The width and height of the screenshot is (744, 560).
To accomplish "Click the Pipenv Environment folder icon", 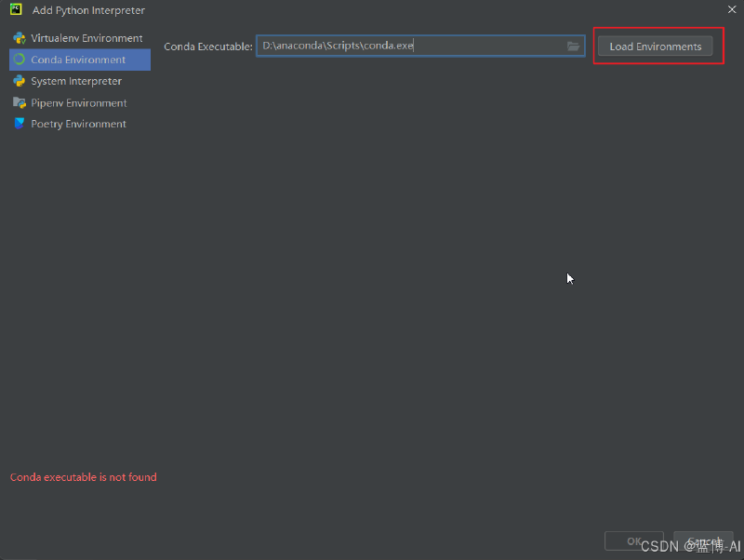I will [x=20, y=102].
